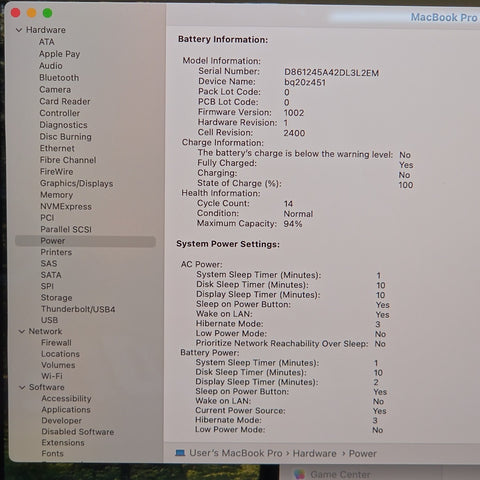
Task: Select Ethernet in the sidebar
Action: click(x=57, y=148)
